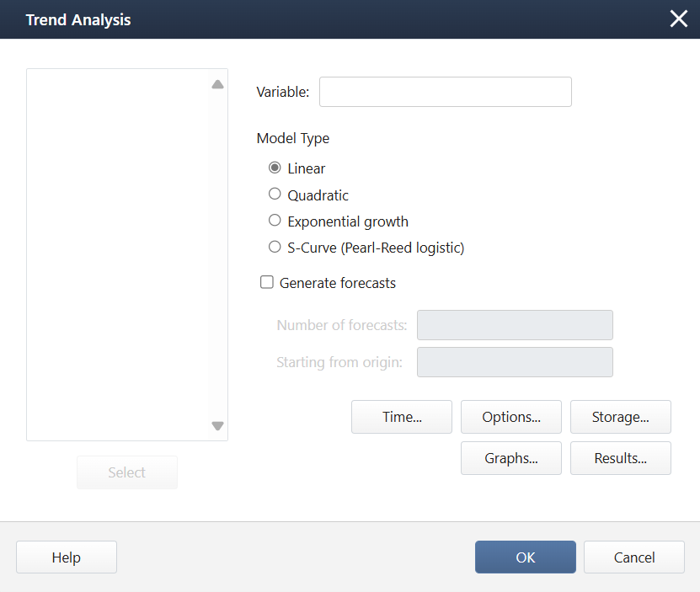Click the Starting from origin field
Screen dimensions: 700x592
coord(515,362)
